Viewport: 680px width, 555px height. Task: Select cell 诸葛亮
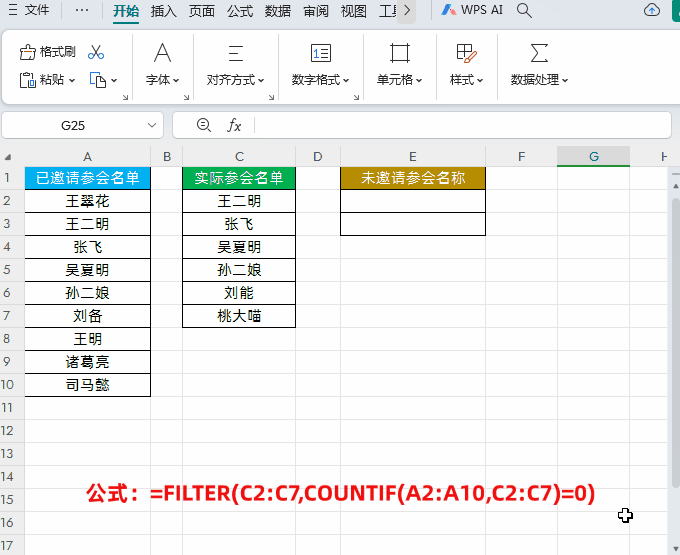point(88,362)
